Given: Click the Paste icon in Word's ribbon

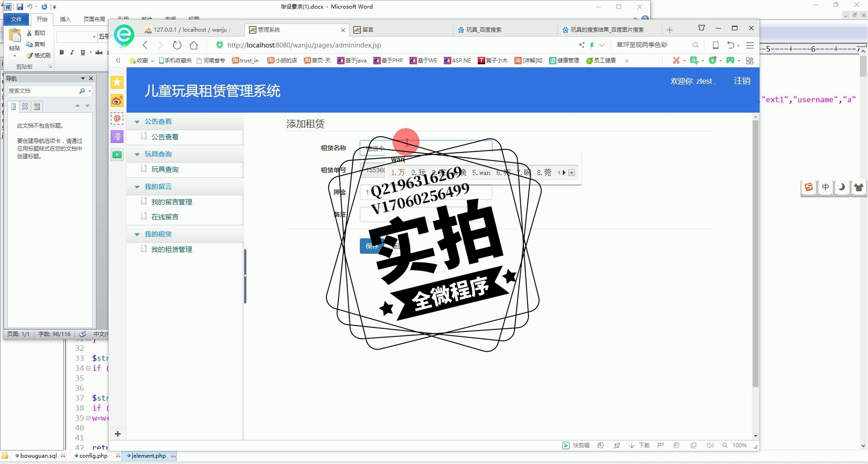Looking at the screenshot, I should [14, 36].
